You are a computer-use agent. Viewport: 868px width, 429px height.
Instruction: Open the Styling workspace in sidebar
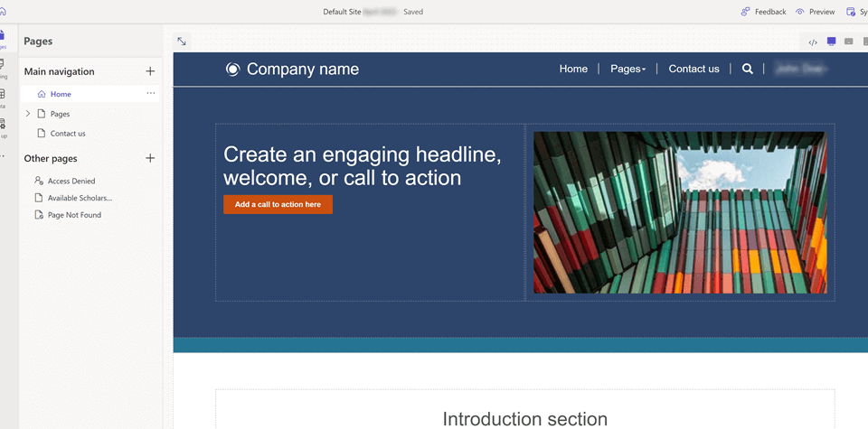[x=3, y=67]
